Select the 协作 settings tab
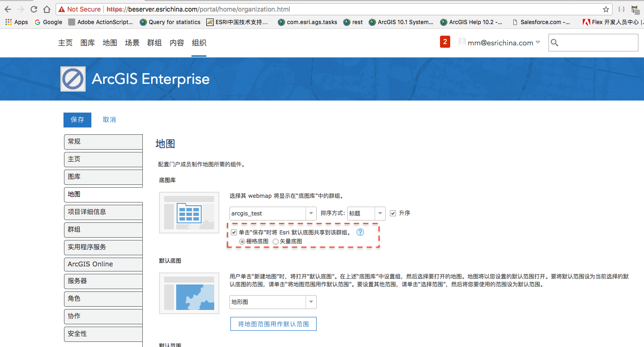644x347 pixels. (x=103, y=316)
